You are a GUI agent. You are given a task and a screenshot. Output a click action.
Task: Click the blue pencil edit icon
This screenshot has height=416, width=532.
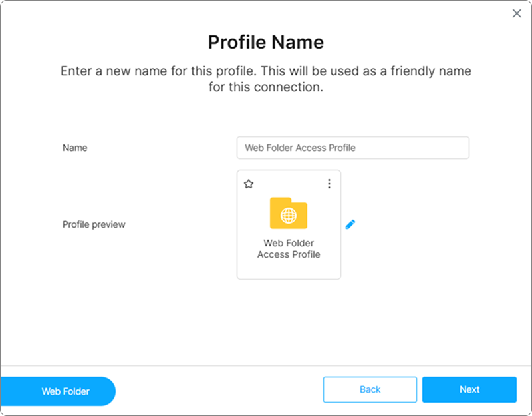tap(350, 224)
